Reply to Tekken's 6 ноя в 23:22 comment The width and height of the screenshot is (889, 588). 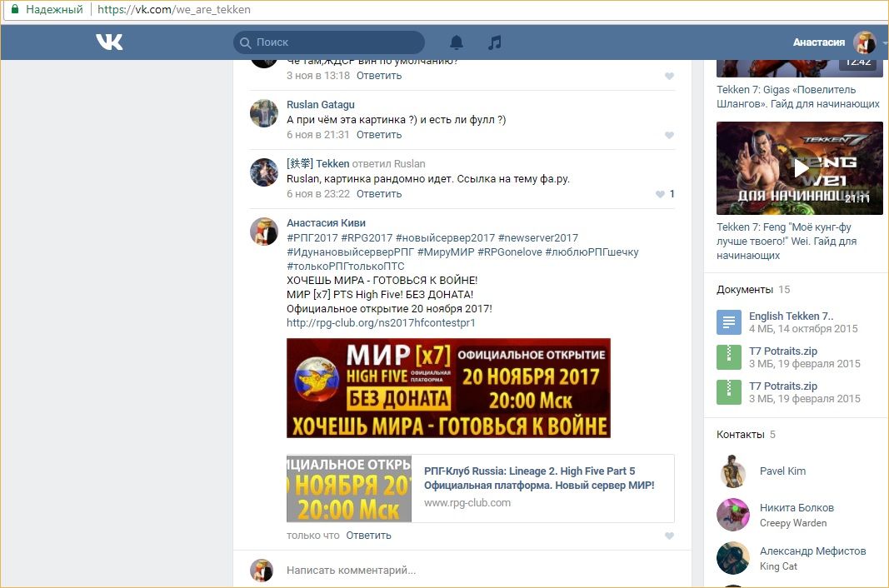tap(379, 193)
